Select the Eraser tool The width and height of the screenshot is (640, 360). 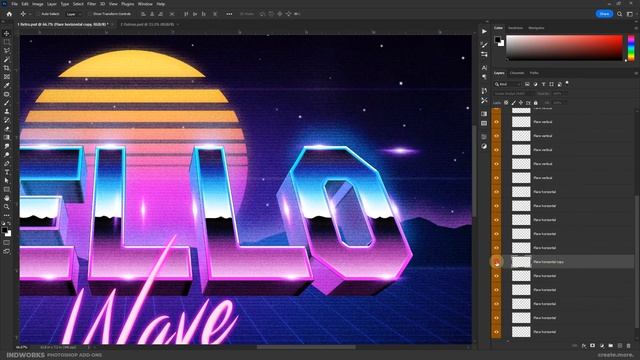(x=7, y=129)
